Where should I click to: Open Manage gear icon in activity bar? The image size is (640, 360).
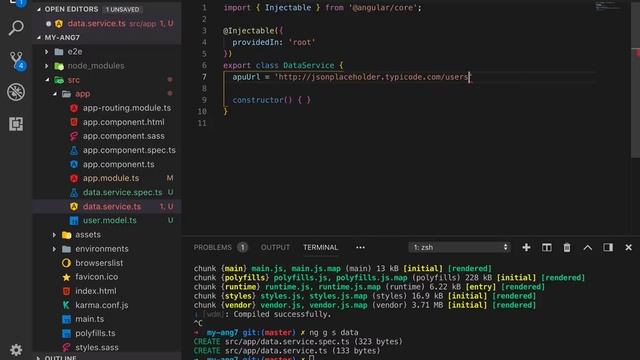[x=16, y=350]
